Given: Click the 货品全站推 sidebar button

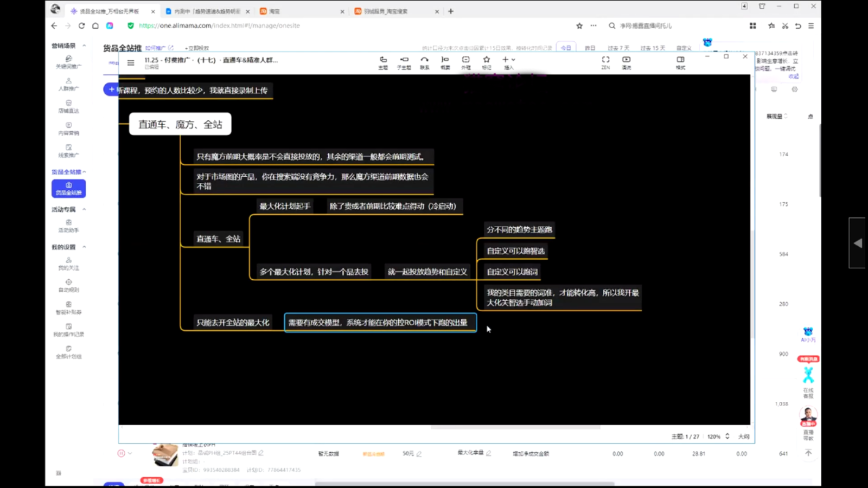Looking at the screenshot, I should (x=68, y=189).
